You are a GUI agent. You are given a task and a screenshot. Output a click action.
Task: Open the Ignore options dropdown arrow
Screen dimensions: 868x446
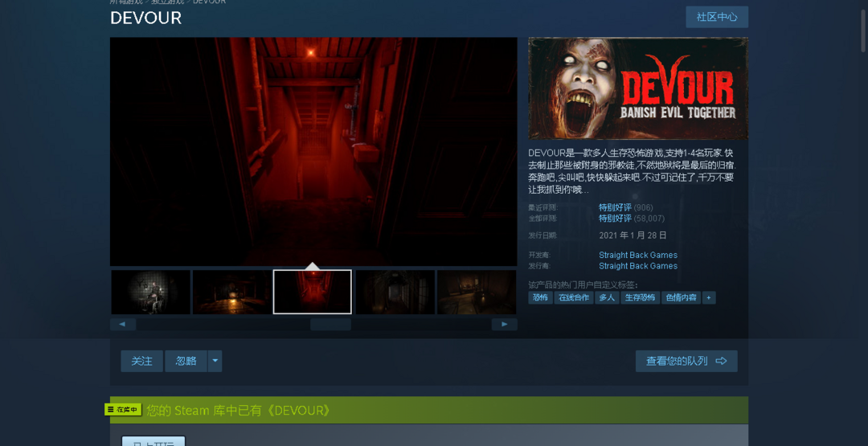point(215,362)
